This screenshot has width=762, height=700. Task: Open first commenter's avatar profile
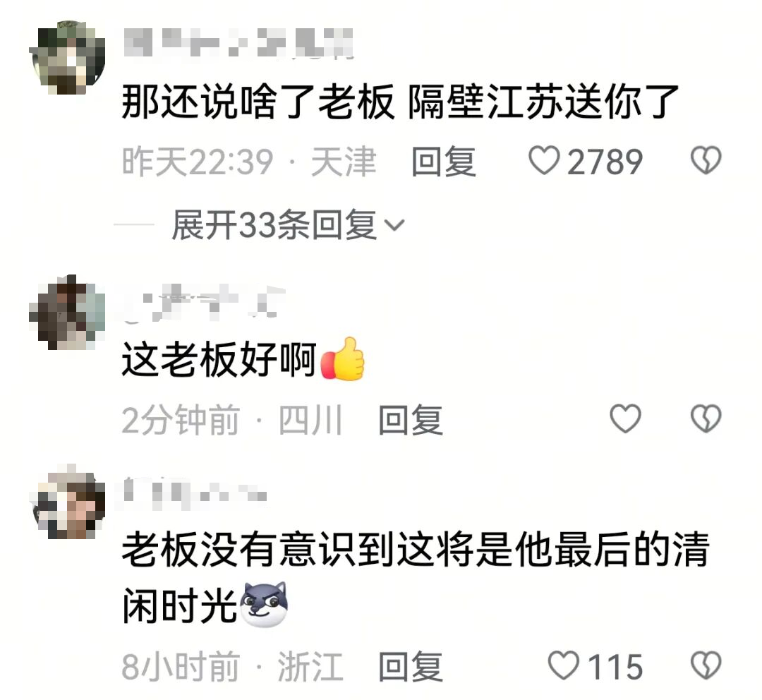coord(67,57)
